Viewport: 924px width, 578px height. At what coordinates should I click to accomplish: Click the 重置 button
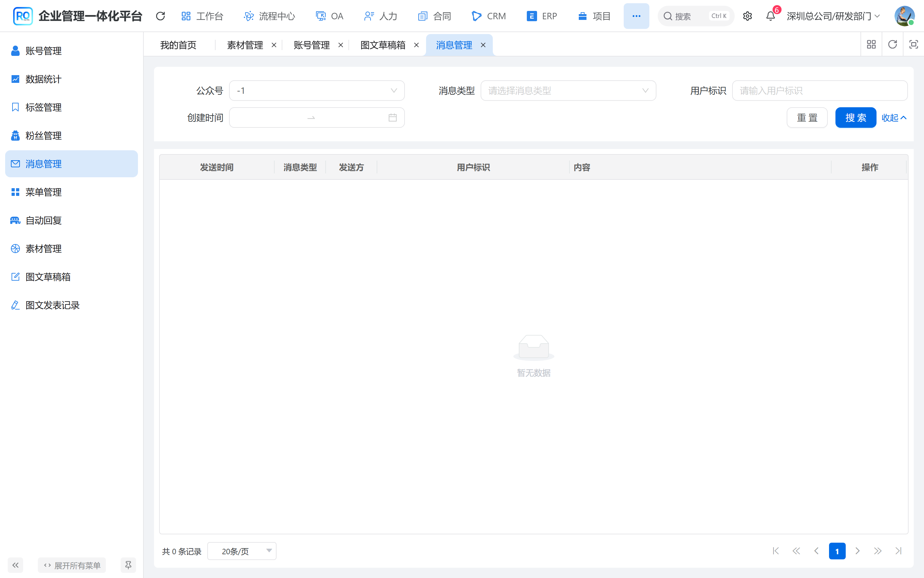[807, 117]
